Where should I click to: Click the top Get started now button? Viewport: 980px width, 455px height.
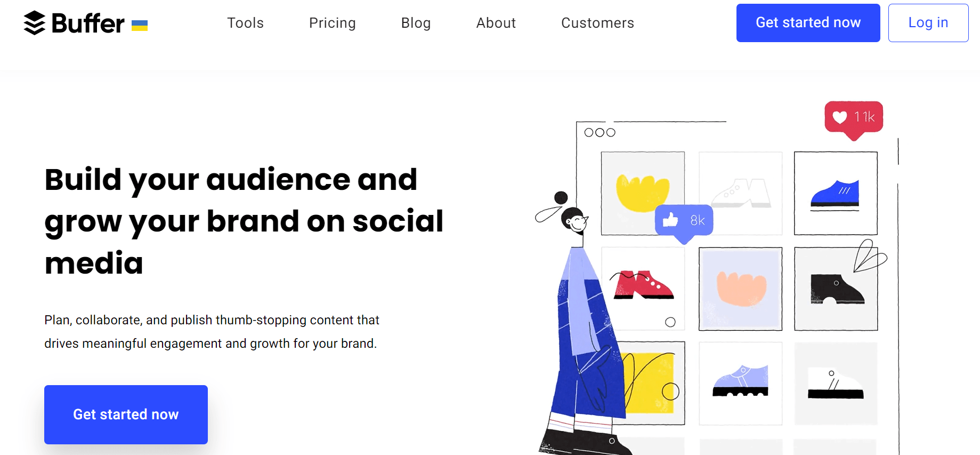[x=807, y=22]
